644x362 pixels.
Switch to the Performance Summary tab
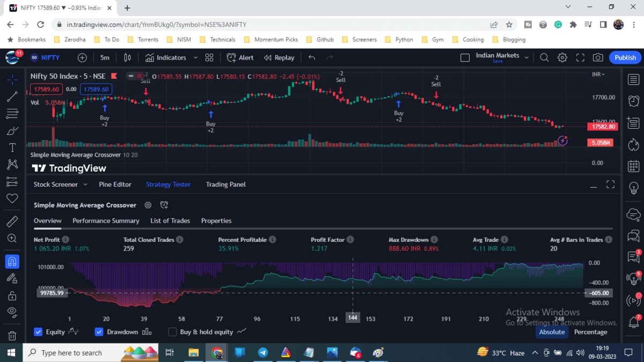106,220
